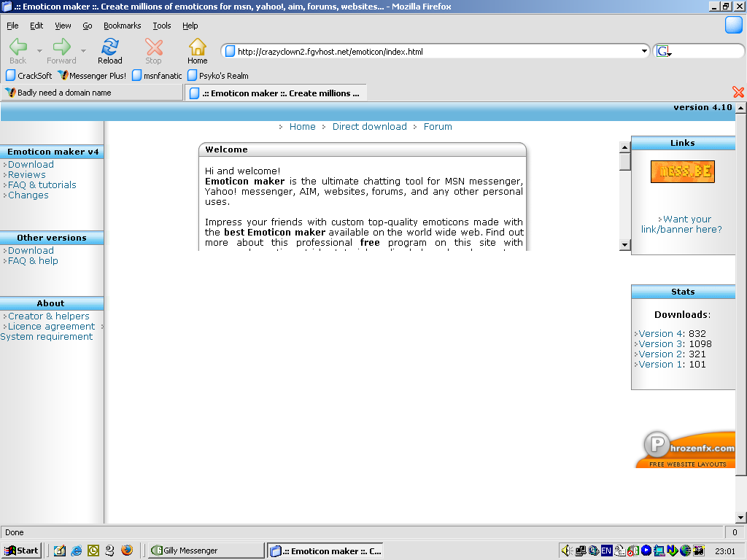Open the Forum link

[438, 127]
